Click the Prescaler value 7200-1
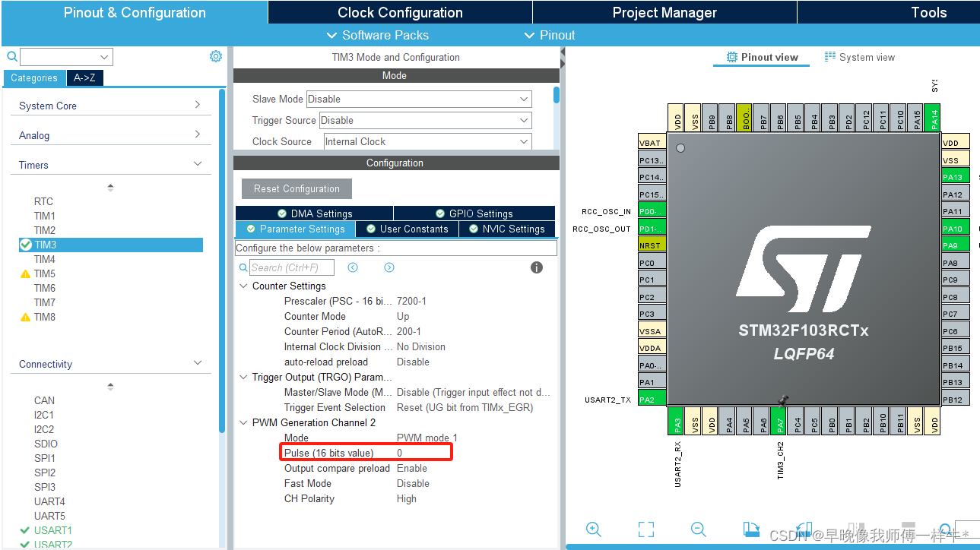Image resolution: width=980 pixels, height=550 pixels. click(x=411, y=301)
